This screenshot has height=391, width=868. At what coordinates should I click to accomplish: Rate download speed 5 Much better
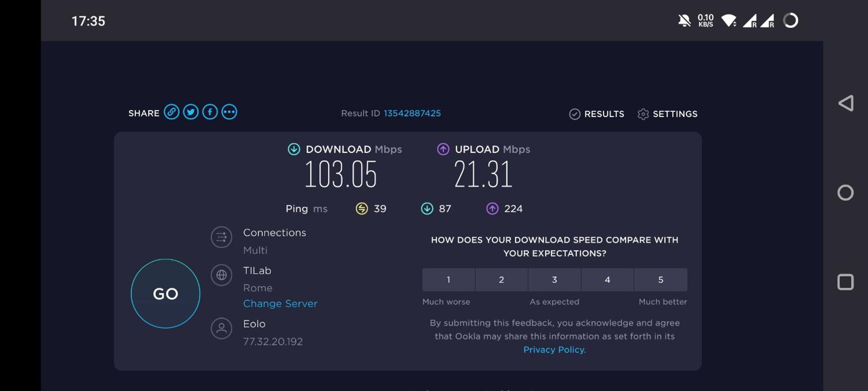click(661, 279)
